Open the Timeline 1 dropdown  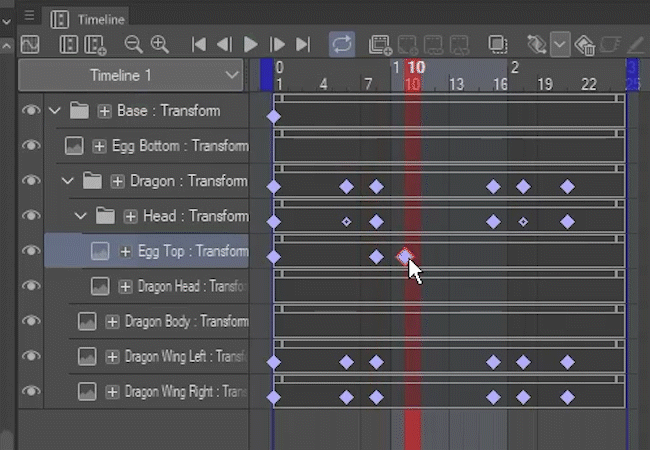click(131, 75)
